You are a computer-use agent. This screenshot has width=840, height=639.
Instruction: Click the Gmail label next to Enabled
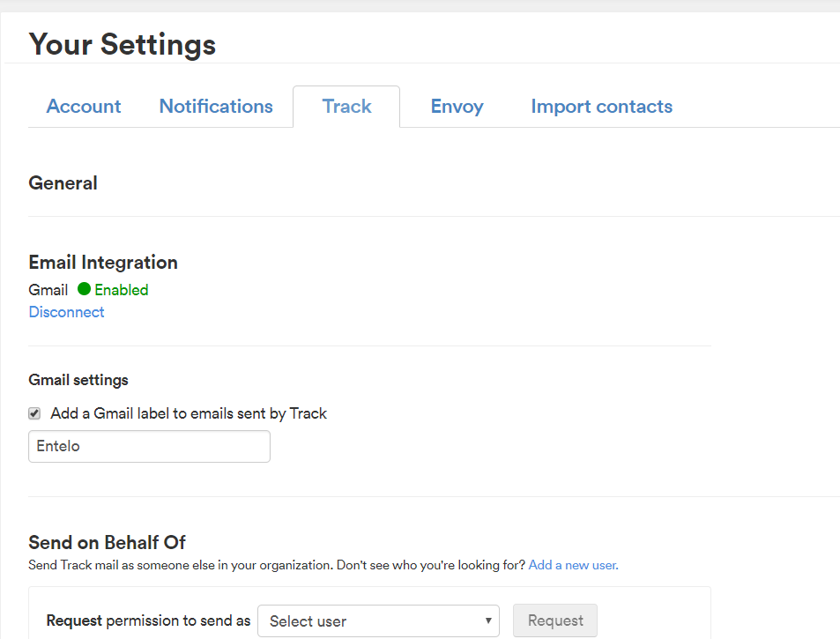click(48, 290)
